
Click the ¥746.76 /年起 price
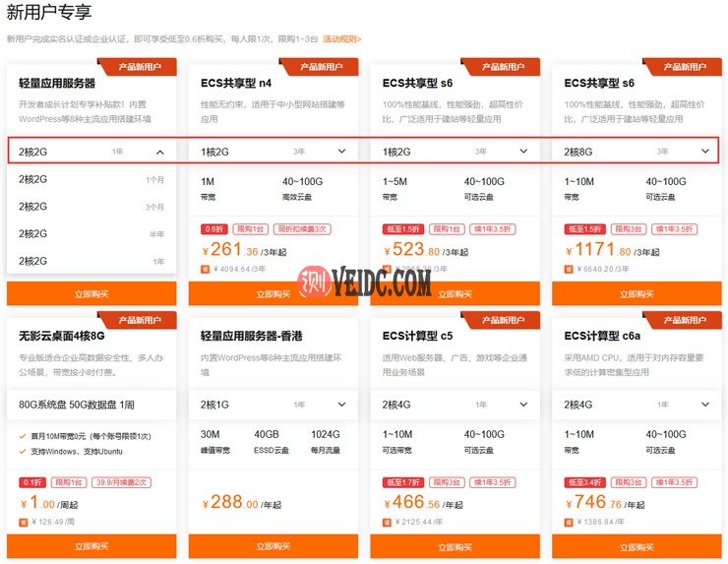605,503
